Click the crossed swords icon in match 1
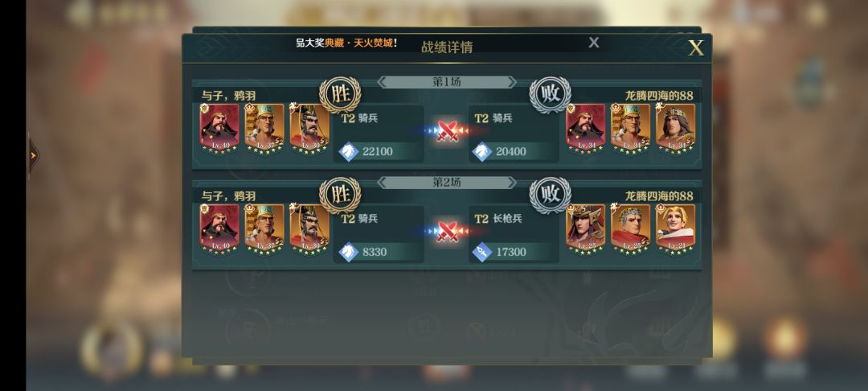868x391 pixels. click(x=448, y=131)
